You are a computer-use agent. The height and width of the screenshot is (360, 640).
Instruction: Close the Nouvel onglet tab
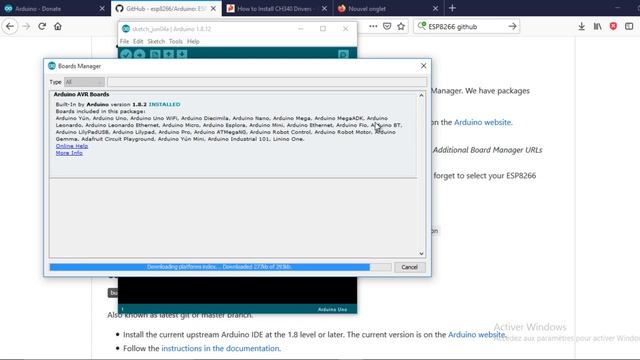coord(436,9)
